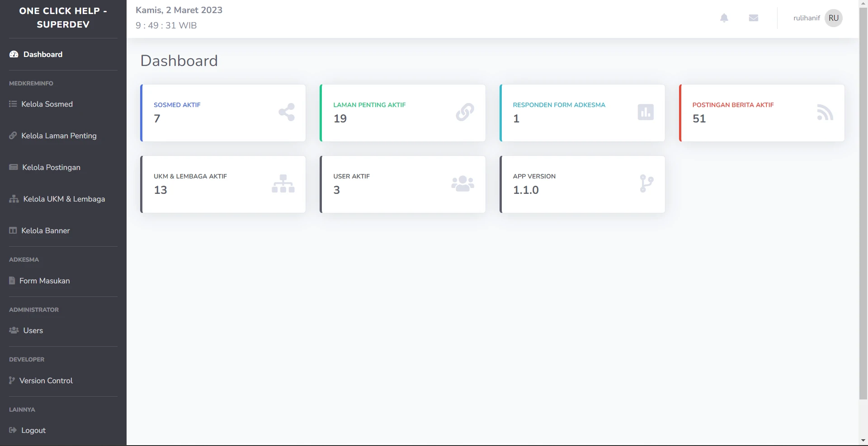Click the notification bell icon
868x446 pixels.
point(724,18)
